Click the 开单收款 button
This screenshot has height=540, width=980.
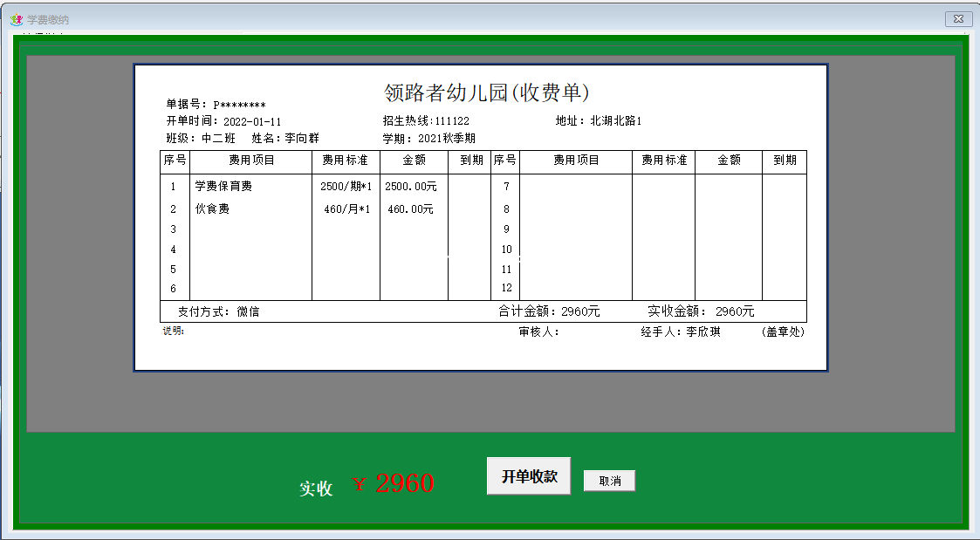pos(529,476)
